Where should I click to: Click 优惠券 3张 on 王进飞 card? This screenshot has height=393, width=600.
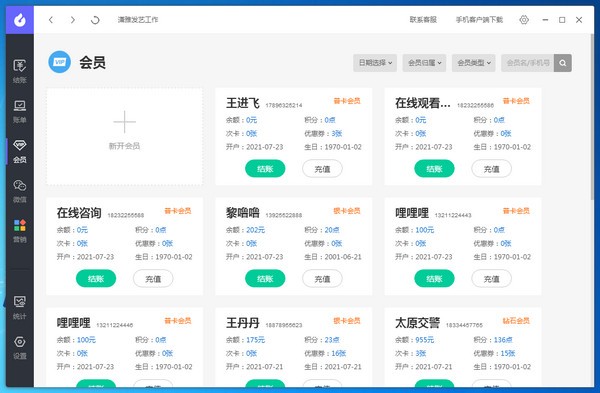323,134
